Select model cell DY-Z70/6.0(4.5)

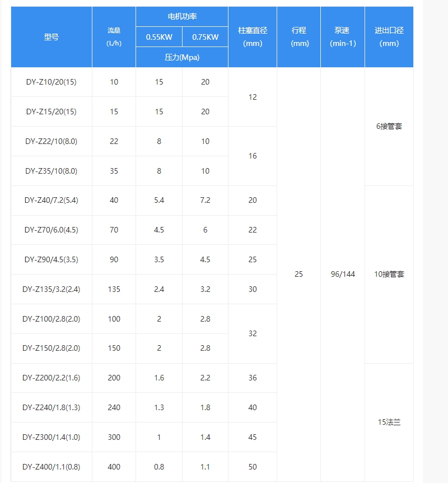52,230
